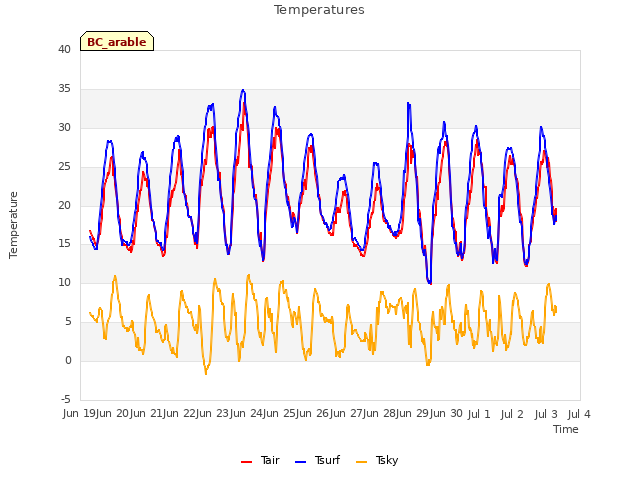Screen dimensions: 640x480
Task: Toggle the Tsurf series in the legend
Action: click(x=317, y=460)
